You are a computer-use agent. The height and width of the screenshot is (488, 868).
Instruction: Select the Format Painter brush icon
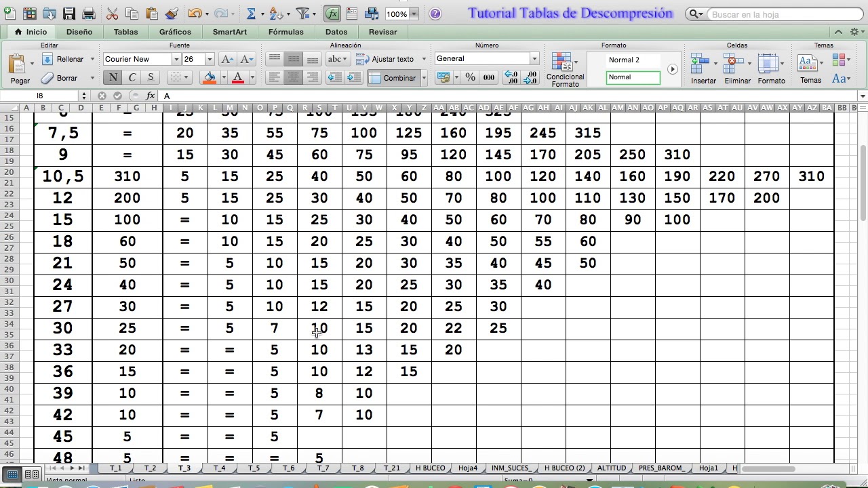(172, 14)
